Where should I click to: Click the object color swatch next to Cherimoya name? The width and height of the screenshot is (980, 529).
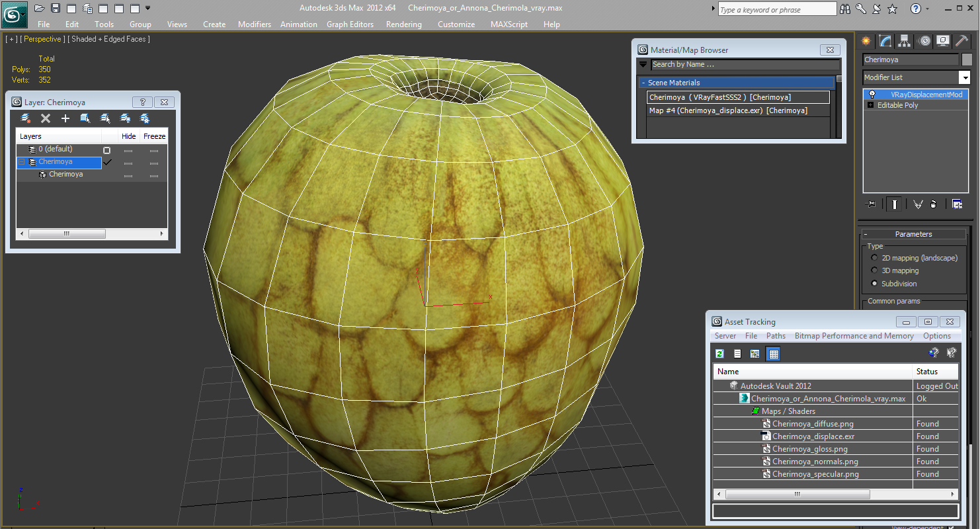(x=967, y=60)
